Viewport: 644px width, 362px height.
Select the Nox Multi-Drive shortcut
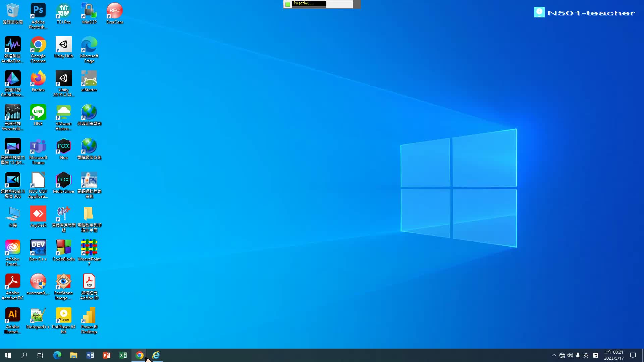click(x=63, y=183)
